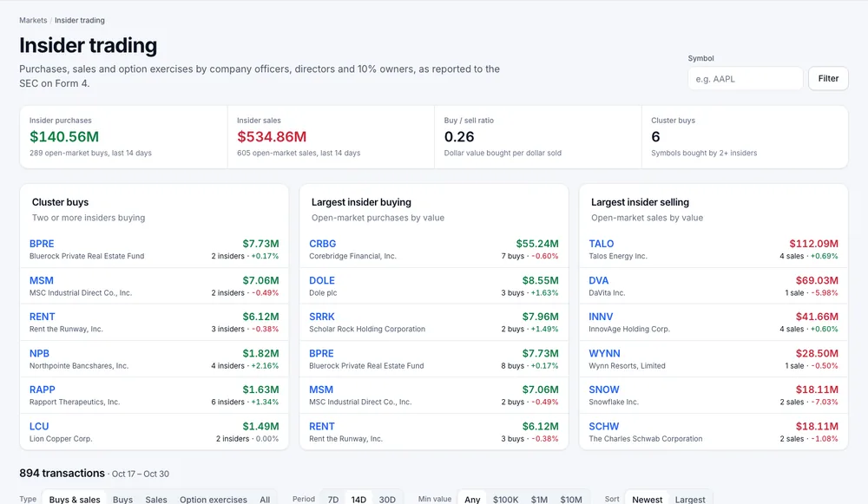
Task: Click the $55.24M value for CRBG
Action: click(537, 244)
